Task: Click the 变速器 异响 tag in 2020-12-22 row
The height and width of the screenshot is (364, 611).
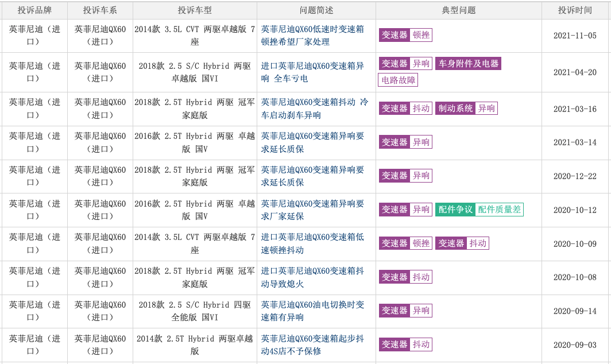Action: (x=405, y=176)
